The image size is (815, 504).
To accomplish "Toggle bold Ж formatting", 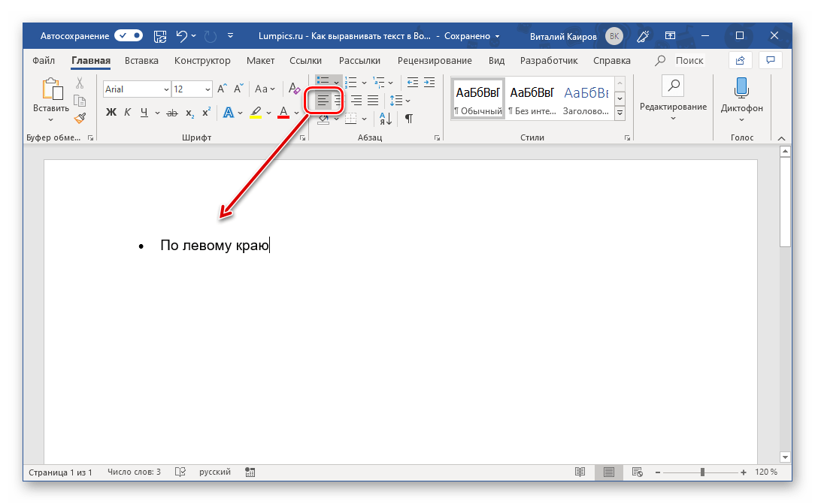I will point(111,113).
